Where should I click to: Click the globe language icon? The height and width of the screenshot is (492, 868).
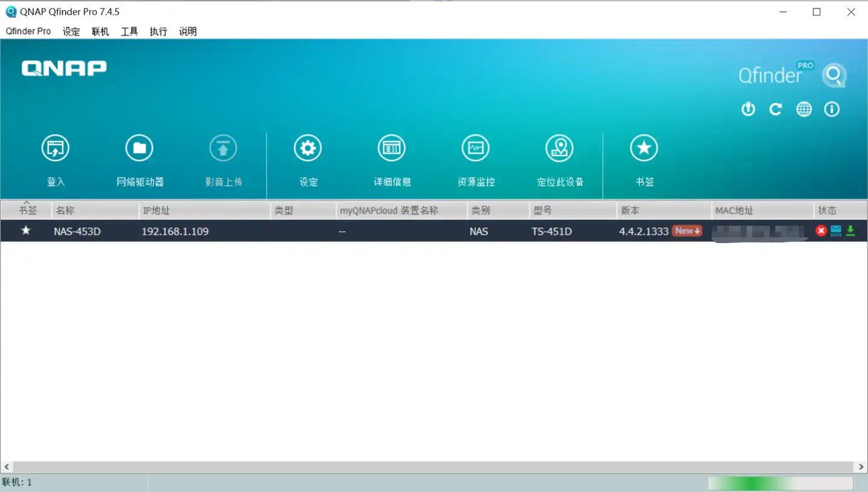804,109
